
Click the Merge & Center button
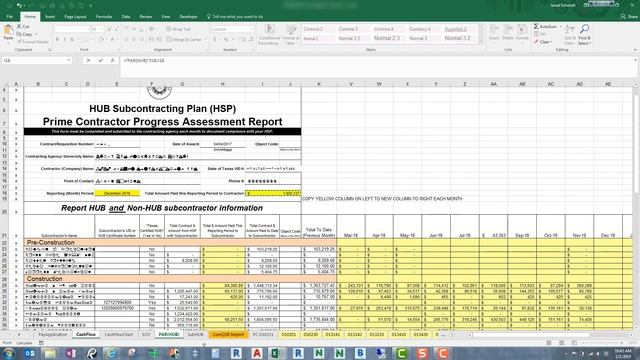coord(184,40)
